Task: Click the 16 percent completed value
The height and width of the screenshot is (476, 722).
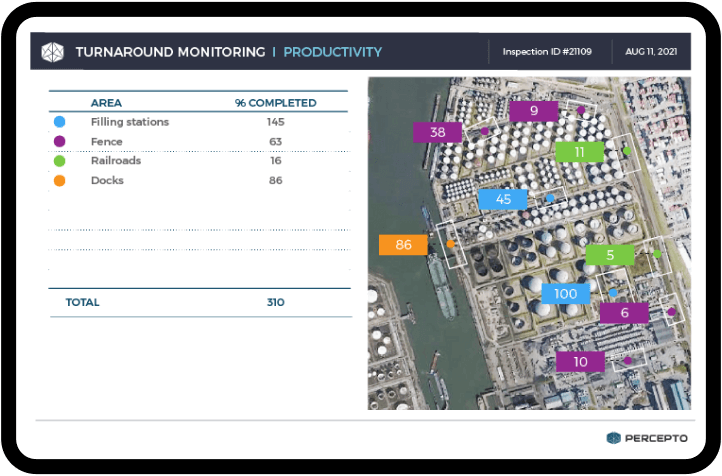Action: click(275, 161)
